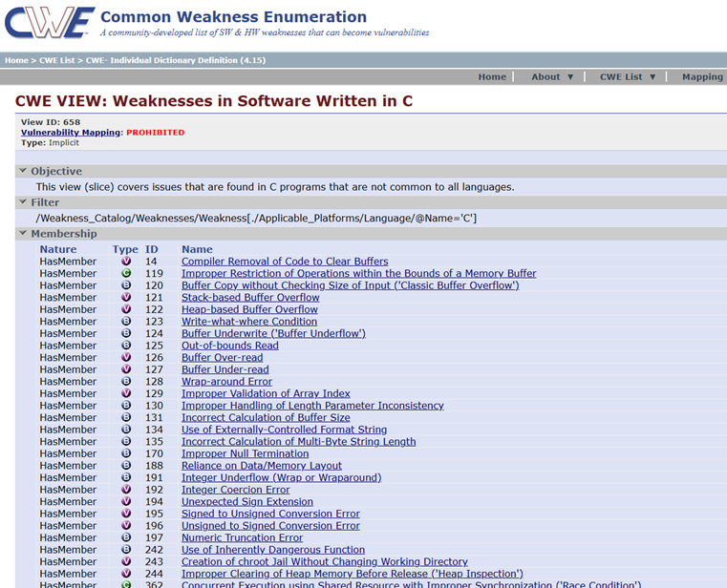Click the CWE logo
The image size is (727, 588).
50,22
